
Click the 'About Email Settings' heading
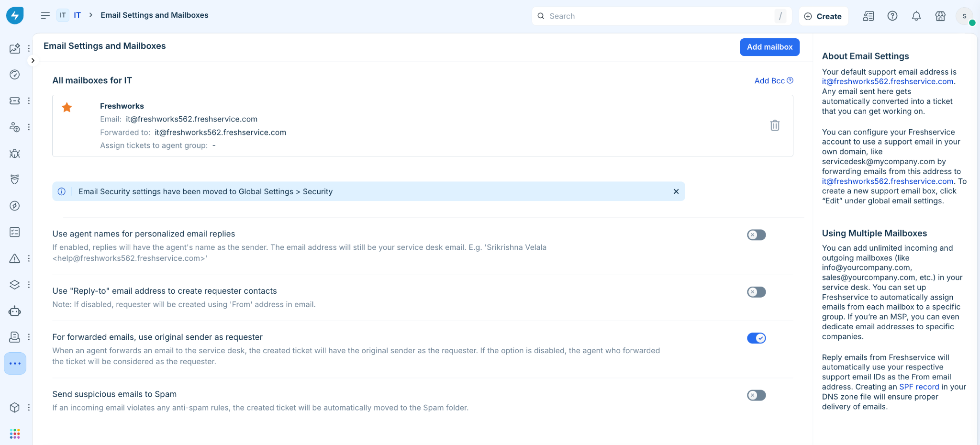pyautogui.click(x=865, y=56)
